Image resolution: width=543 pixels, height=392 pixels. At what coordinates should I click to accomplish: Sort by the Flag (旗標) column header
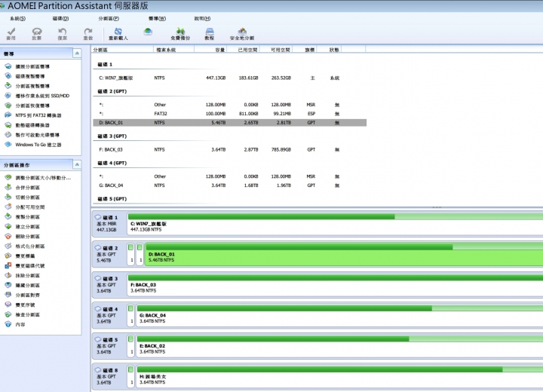pyautogui.click(x=305, y=50)
